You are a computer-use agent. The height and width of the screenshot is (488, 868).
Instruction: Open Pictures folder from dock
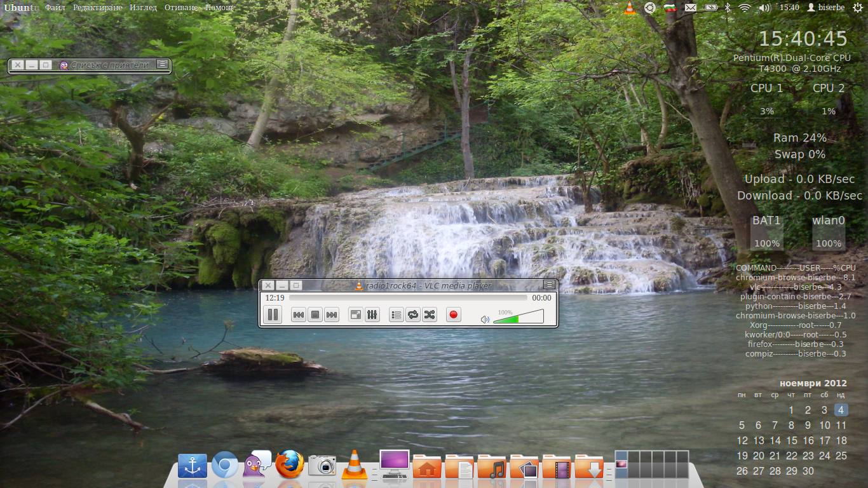[x=524, y=466]
